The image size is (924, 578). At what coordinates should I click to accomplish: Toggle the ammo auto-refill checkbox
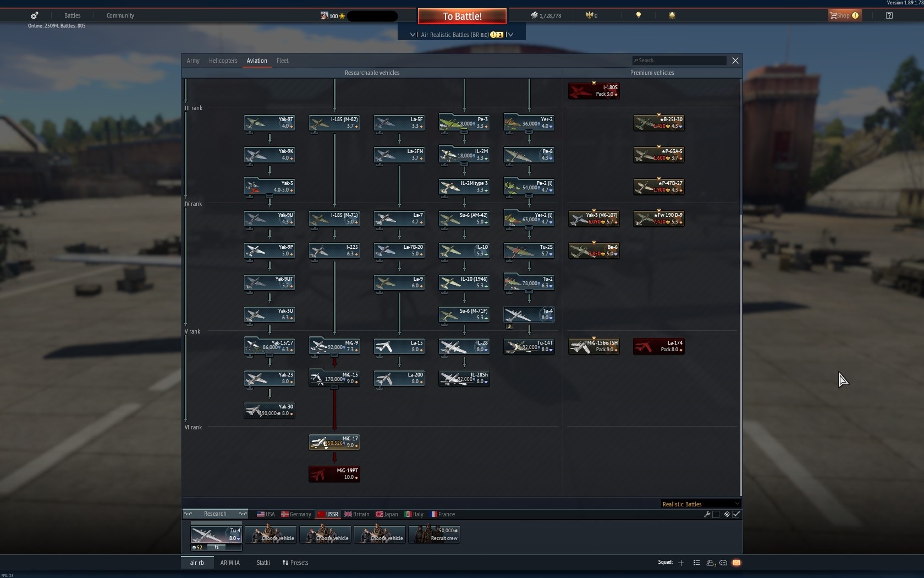pyautogui.click(x=736, y=514)
